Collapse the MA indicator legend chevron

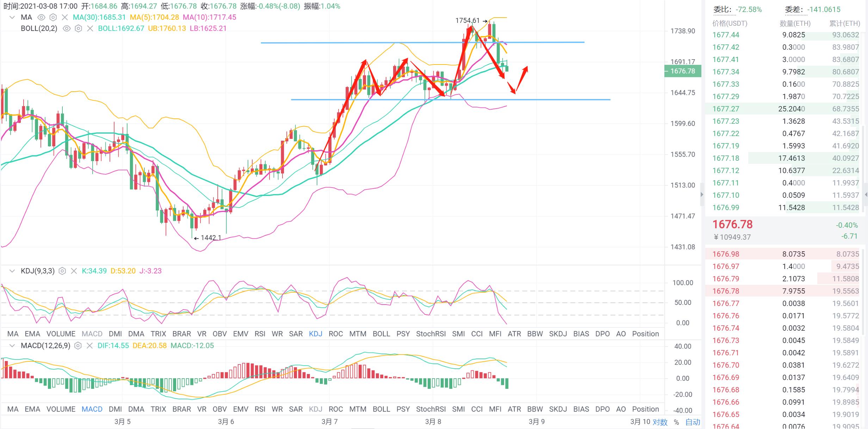[x=12, y=17]
